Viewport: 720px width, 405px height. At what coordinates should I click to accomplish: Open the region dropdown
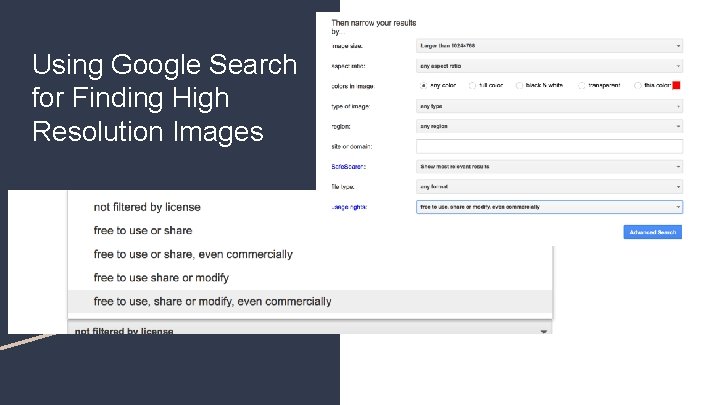[549, 126]
